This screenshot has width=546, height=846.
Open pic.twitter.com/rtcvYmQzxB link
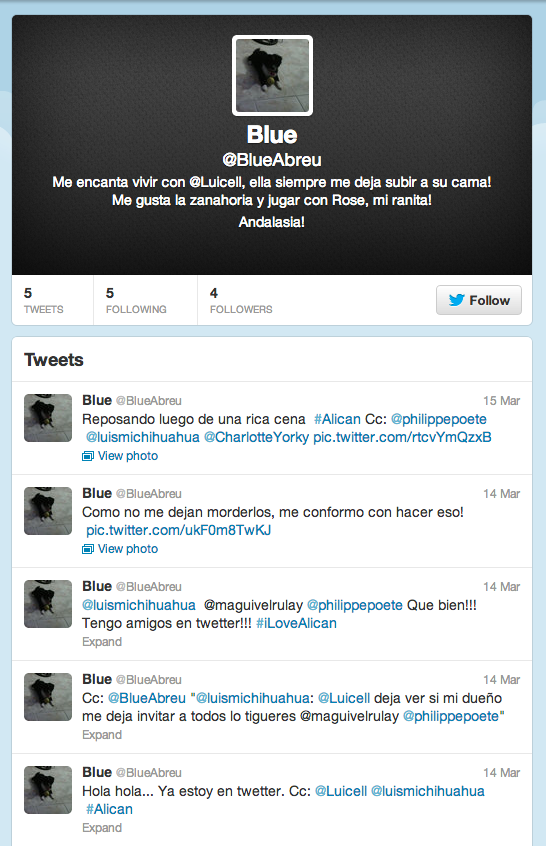tap(402, 437)
